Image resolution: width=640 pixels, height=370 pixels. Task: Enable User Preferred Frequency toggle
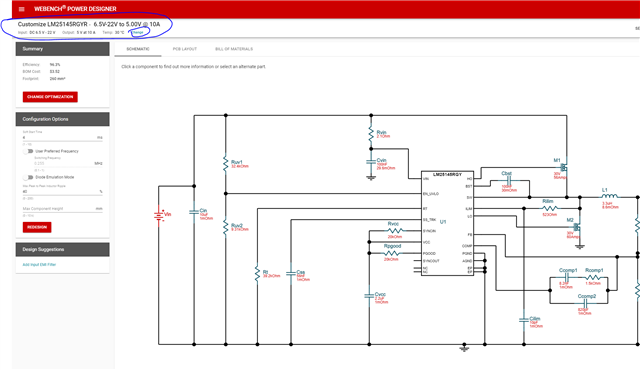point(28,151)
